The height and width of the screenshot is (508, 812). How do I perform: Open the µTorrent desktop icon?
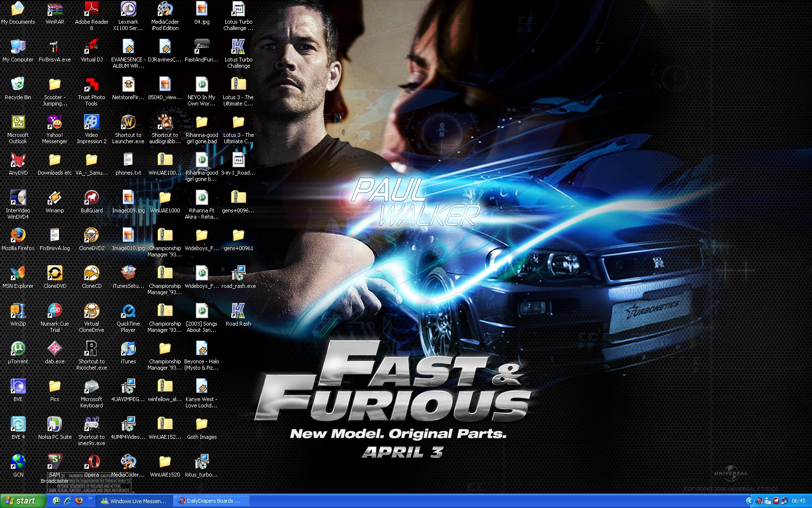18,353
